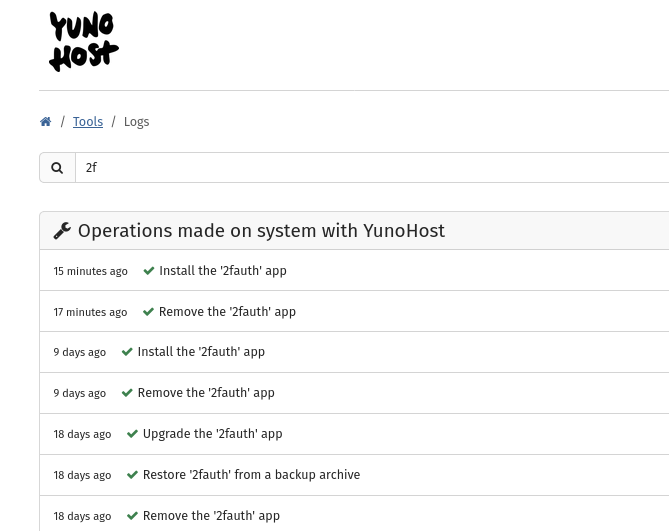Go to home via breadcrumb house icon
The width and height of the screenshot is (669, 531).
(x=46, y=122)
